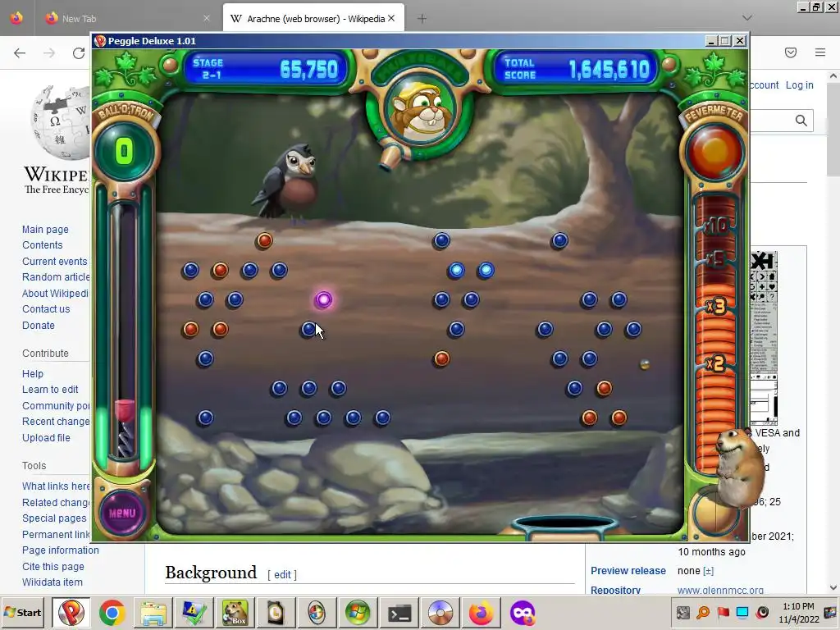Image resolution: width=840 pixels, height=630 pixels.
Task: Open Wikipedia Main page link
Action: [x=46, y=230]
